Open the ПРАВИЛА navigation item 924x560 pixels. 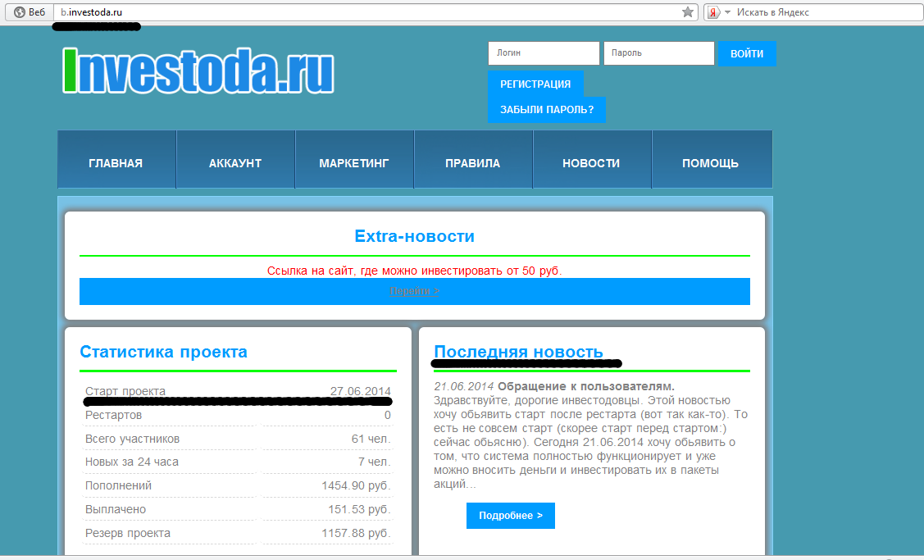coord(472,163)
